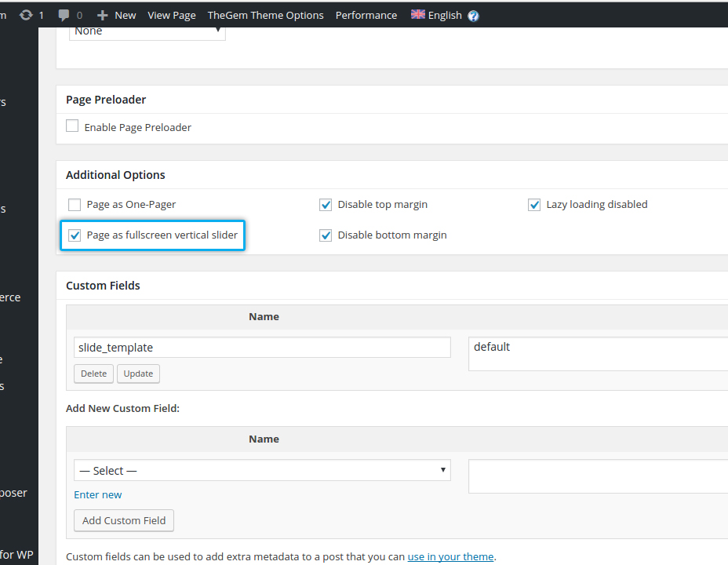Open the Performance admin menu
Image resolution: width=728 pixels, height=565 pixels.
(x=366, y=15)
